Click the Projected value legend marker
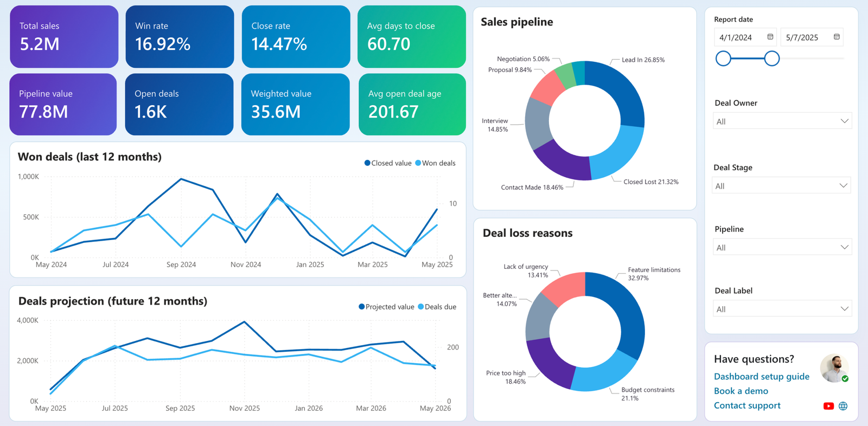The height and width of the screenshot is (426, 868). 361,307
